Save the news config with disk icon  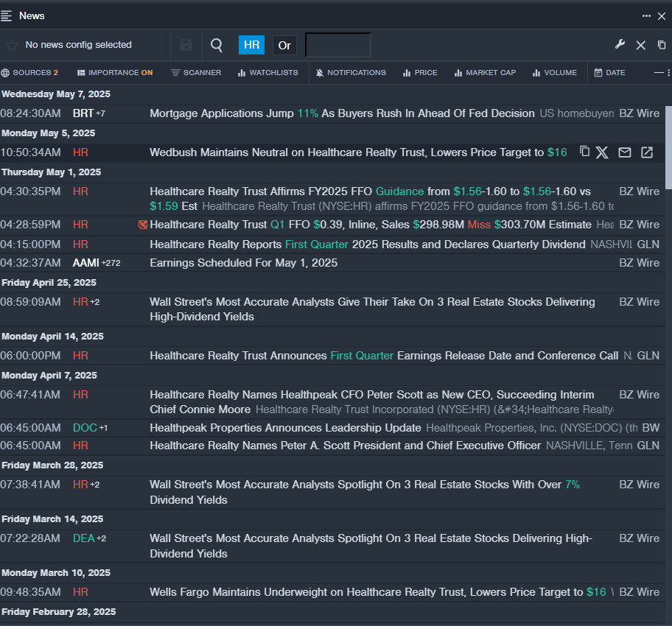(186, 45)
